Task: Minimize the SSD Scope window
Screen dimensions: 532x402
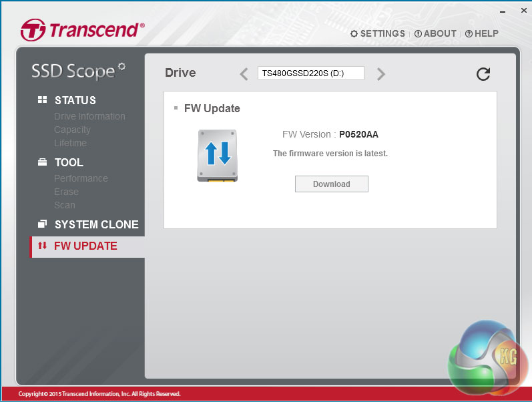Action: pyautogui.click(x=503, y=12)
